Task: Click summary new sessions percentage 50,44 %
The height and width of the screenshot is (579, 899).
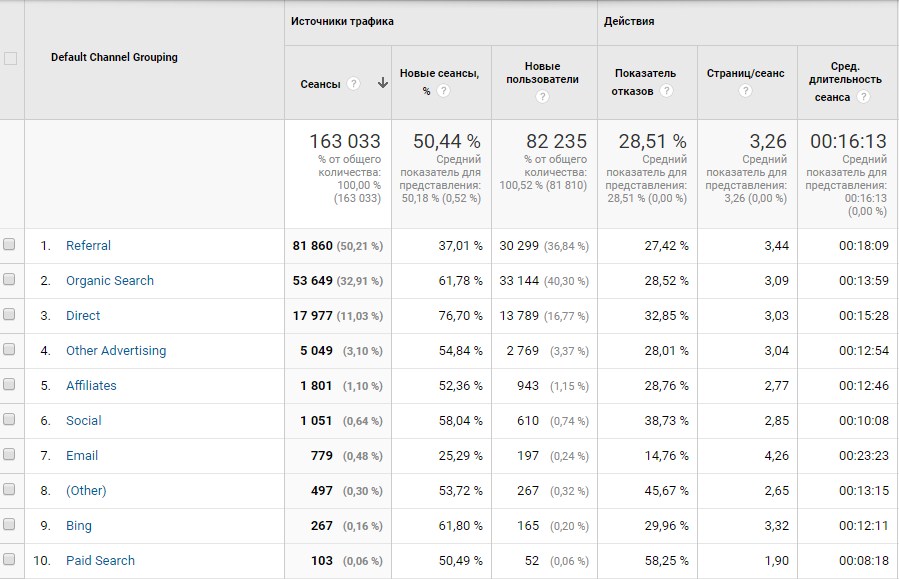Action: tap(447, 141)
